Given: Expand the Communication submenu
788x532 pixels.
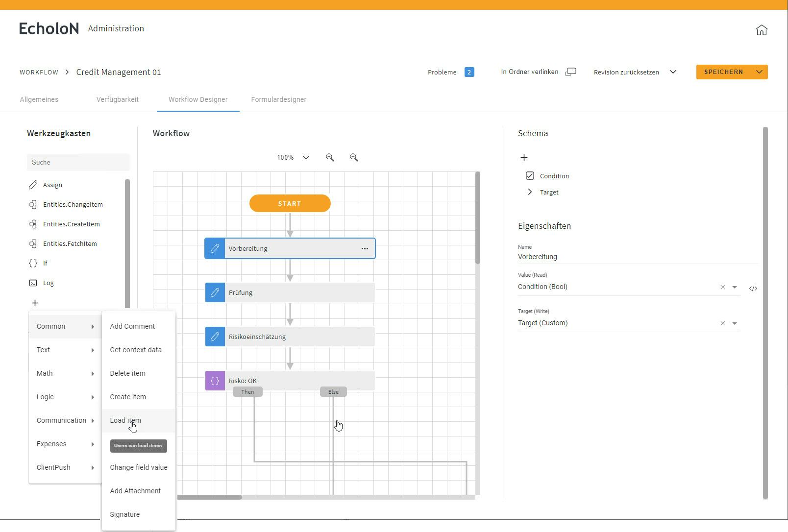Looking at the screenshot, I should click(65, 420).
